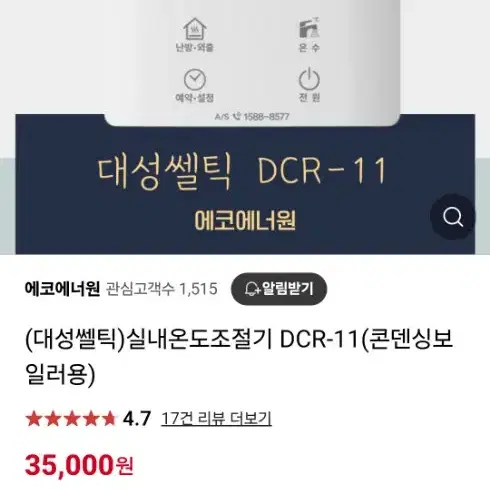Image resolution: width=490 pixels, height=490 pixels.
Task: Click the 예약·설정 clock icon
Action: click(x=195, y=80)
